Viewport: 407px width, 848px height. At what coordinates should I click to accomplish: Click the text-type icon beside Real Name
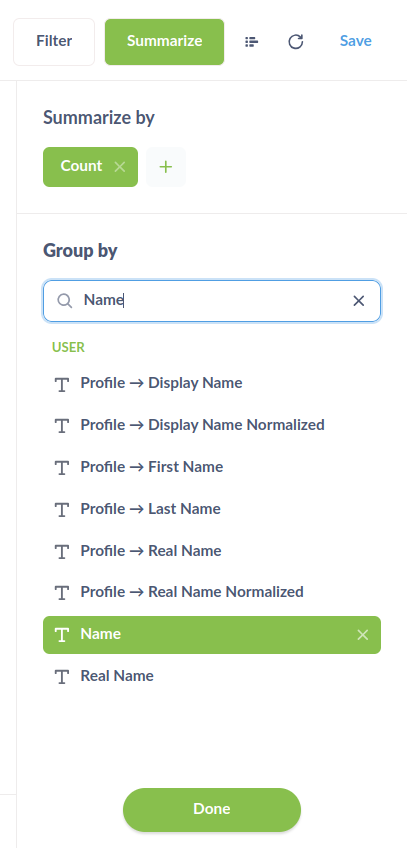[63, 677]
